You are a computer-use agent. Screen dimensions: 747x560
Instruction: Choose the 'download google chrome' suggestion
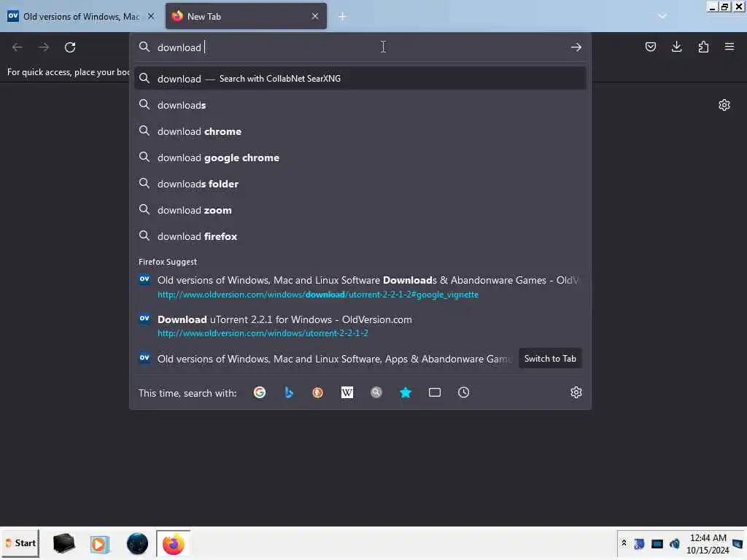pyautogui.click(x=360, y=157)
